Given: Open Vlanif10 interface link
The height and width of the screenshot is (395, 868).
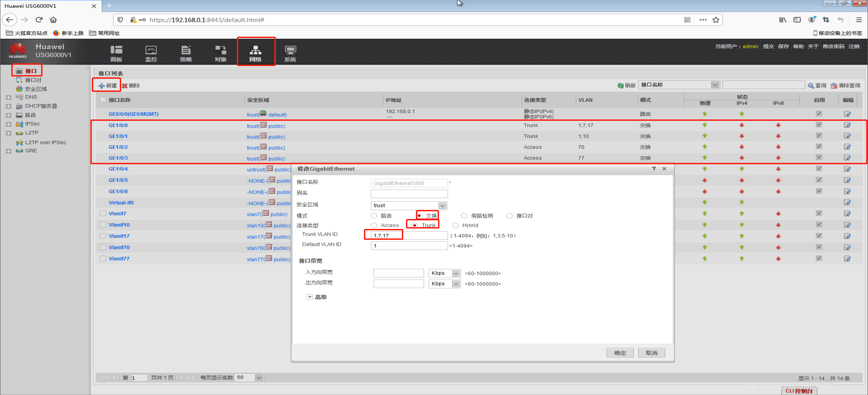Looking at the screenshot, I should click(119, 225).
